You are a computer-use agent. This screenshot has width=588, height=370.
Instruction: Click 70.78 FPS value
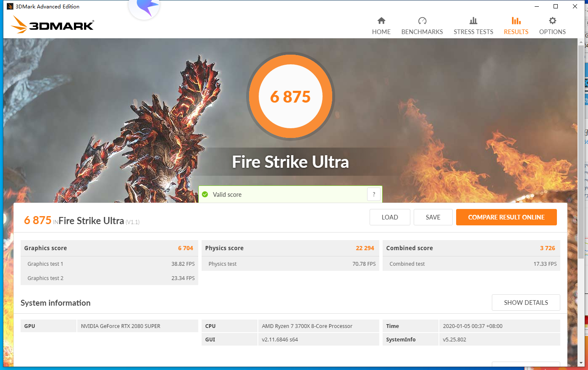click(364, 264)
